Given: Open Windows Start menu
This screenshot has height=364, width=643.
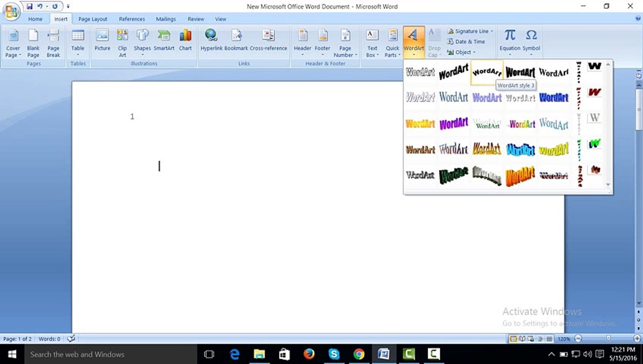Looking at the screenshot, I should (x=12, y=354).
